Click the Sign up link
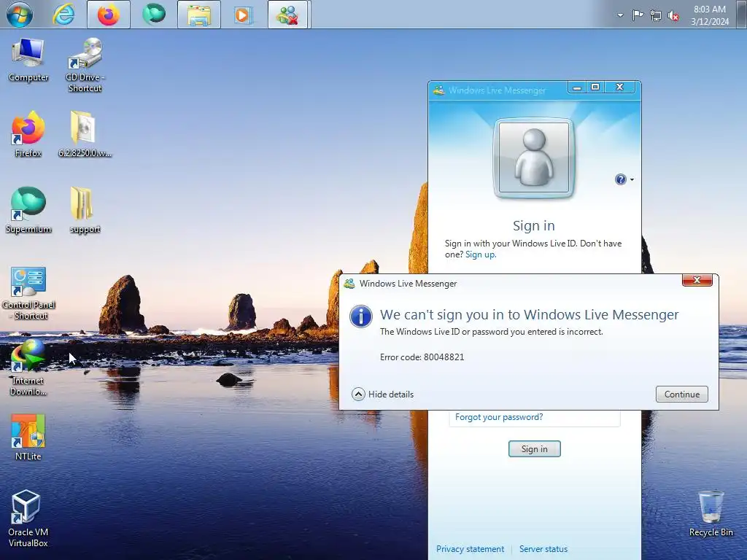Screen dimensions: 747x560 click(480, 254)
